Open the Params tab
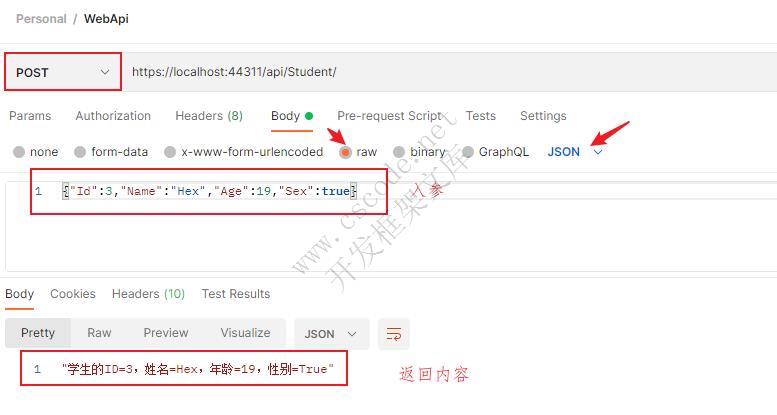This screenshot has height=415, width=777. (x=30, y=116)
